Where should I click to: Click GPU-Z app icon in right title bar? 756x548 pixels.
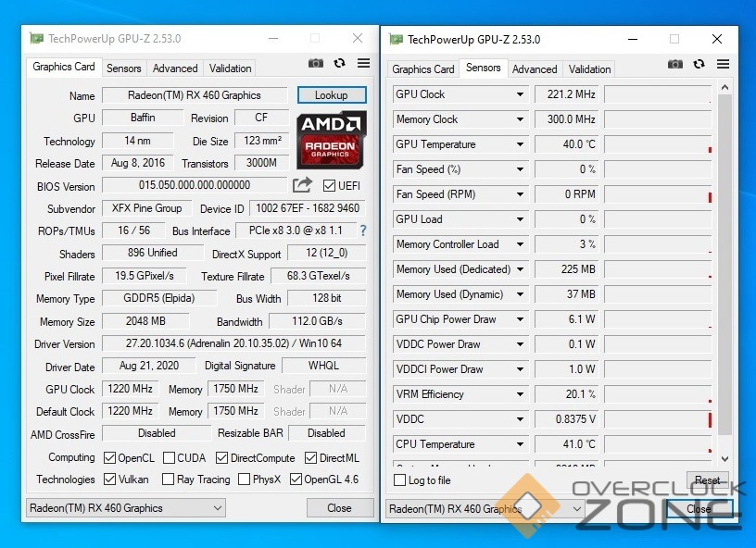[x=396, y=39]
